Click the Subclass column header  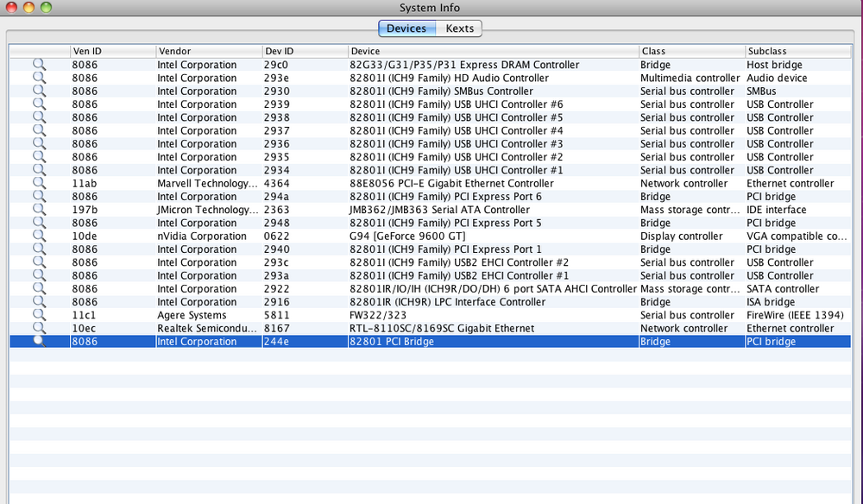click(798, 52)
